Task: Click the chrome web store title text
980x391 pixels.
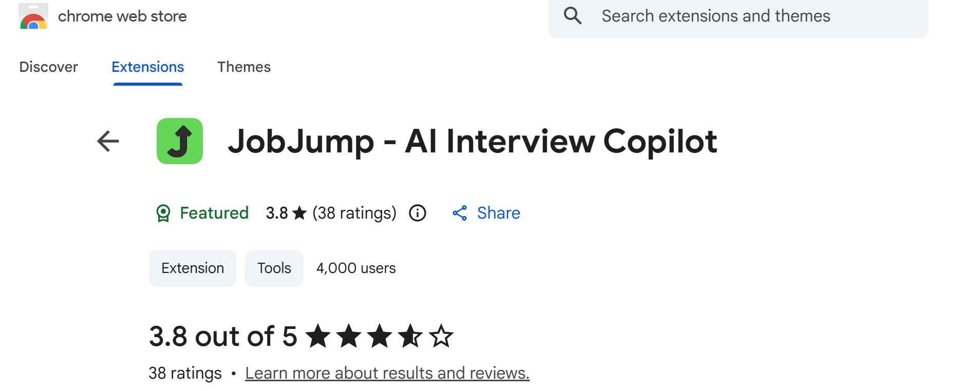Action: [122, 16]
